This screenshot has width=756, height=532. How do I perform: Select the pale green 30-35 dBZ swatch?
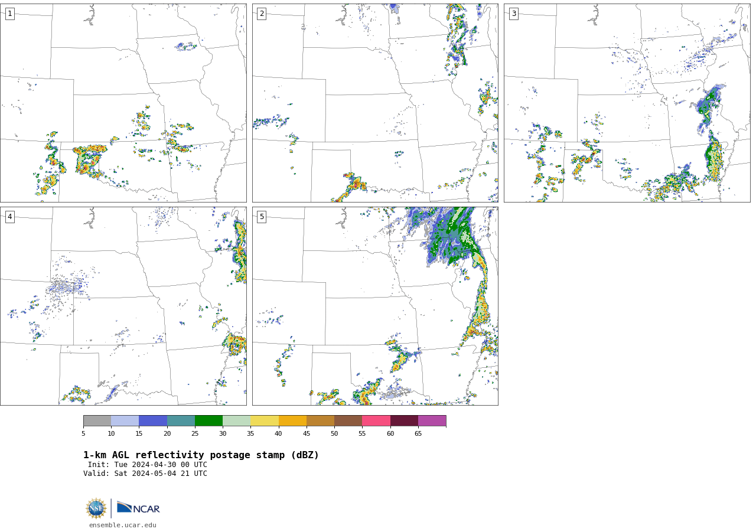click(236, 420)
